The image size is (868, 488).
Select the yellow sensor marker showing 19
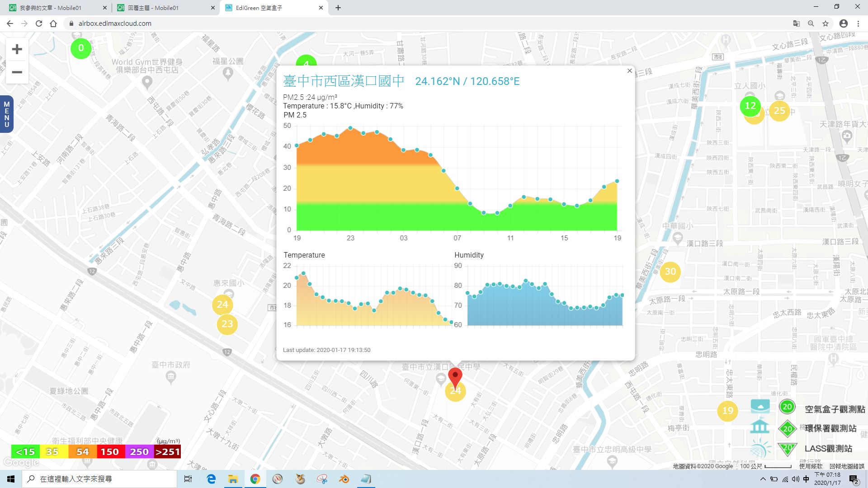click(x=727, y=411)
